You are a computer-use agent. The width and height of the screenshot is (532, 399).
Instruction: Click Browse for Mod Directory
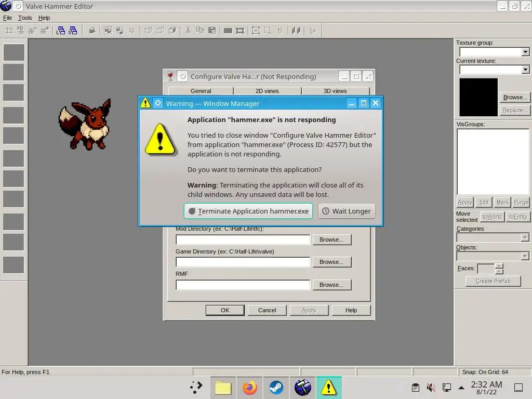(331, 240)
